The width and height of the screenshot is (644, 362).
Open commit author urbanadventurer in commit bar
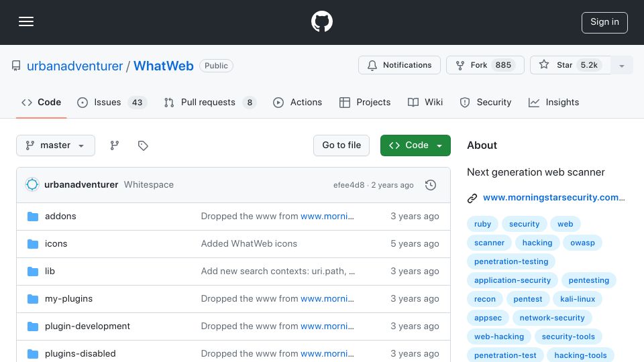[81, 185]
